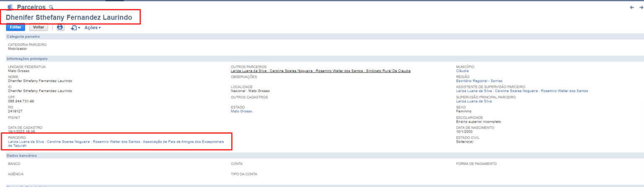Open the Parceiro Associação de Pais link
644x187 pixels.
(x=116, y=142)
